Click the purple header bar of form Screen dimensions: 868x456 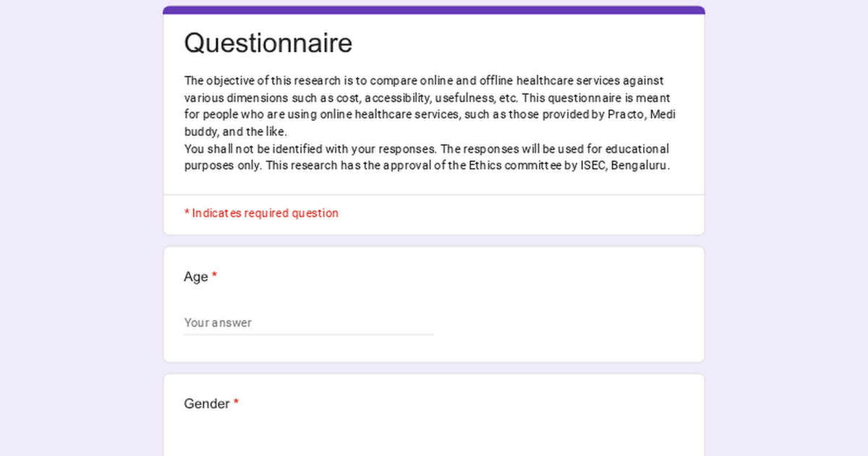point(434,10)
